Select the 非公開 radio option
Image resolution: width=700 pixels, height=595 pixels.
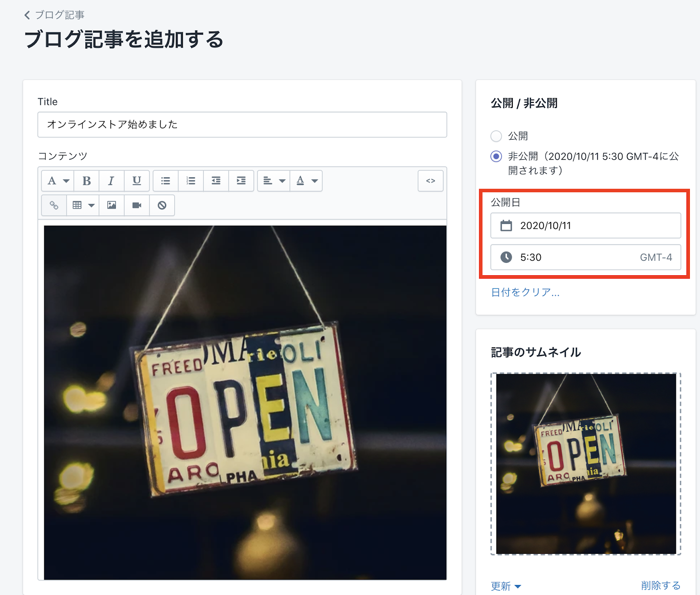point(496,157)
